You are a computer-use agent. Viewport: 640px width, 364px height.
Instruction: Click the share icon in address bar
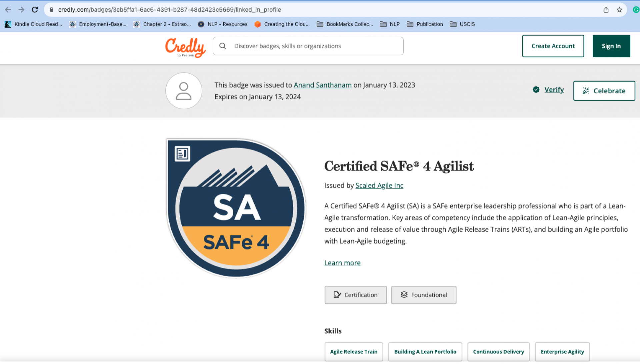(606, 10)
